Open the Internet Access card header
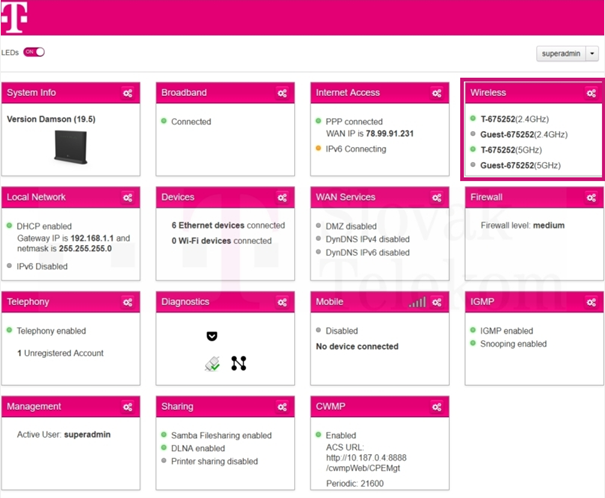This screenshot has width=605, height=498. pyautogui.click(x=380, y=93)
